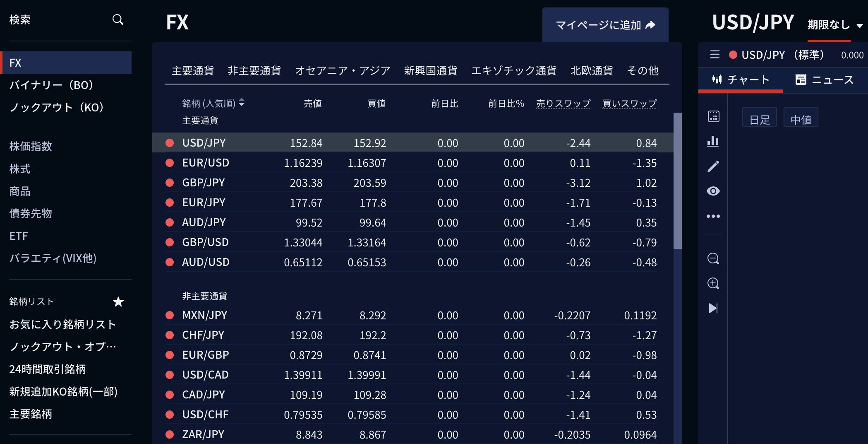Open the 中値 price type selector
Screen dimensions: 868x444
coord(801,119)
